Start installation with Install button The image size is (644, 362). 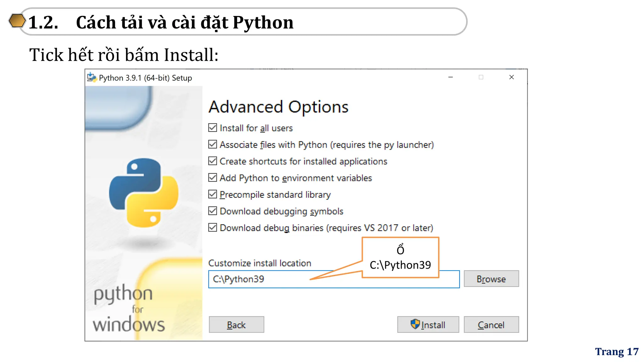pos(428,325)
